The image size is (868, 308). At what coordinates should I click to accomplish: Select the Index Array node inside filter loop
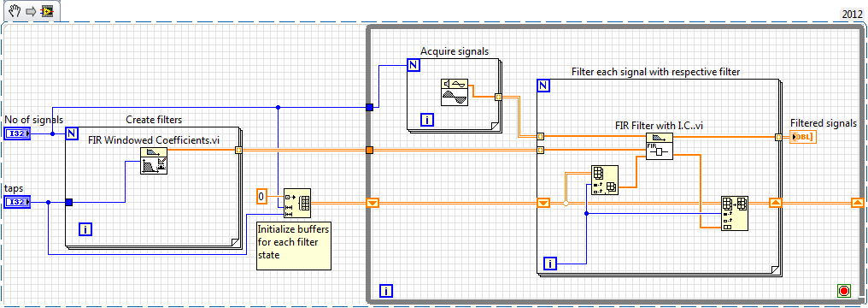605,180
